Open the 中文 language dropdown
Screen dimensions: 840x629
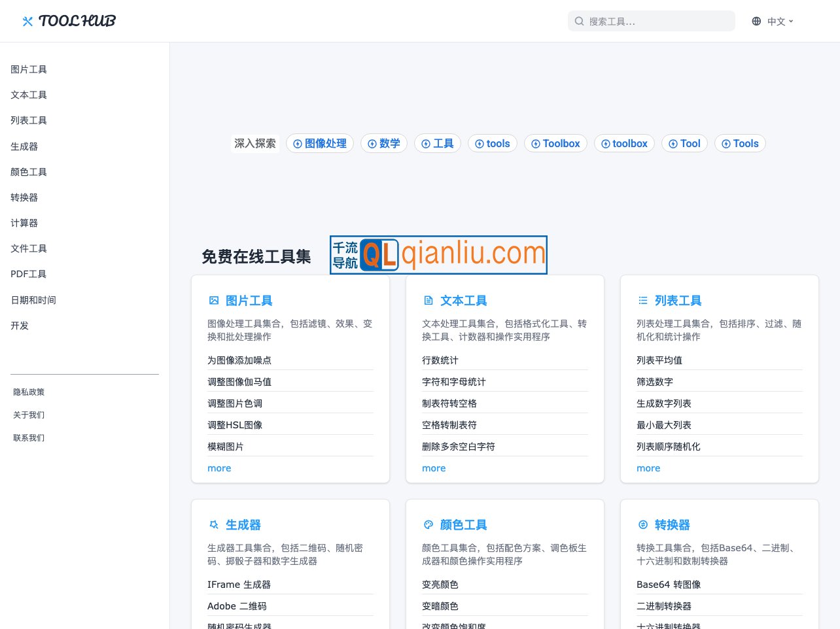click(x=777, y=21)
